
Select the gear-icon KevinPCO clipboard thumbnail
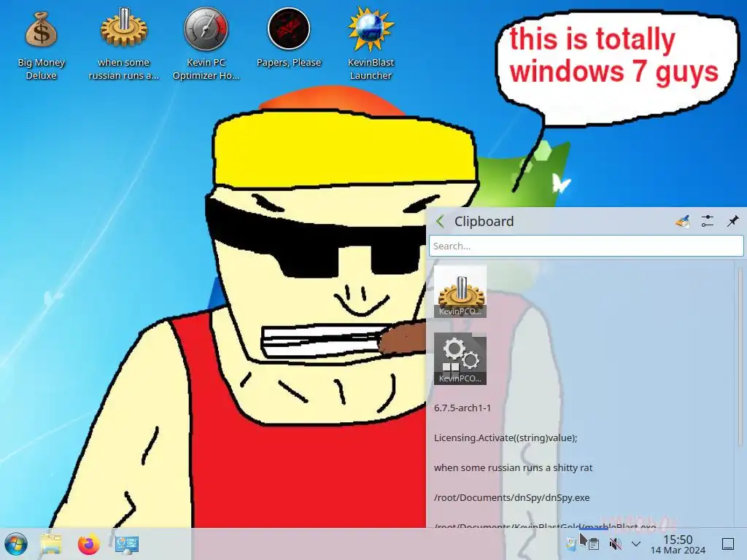tap(460, 292)
